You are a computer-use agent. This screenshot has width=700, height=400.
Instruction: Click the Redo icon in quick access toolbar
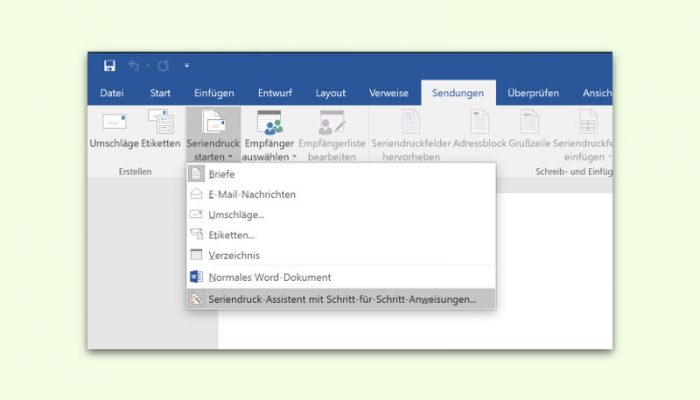point(163,66)
